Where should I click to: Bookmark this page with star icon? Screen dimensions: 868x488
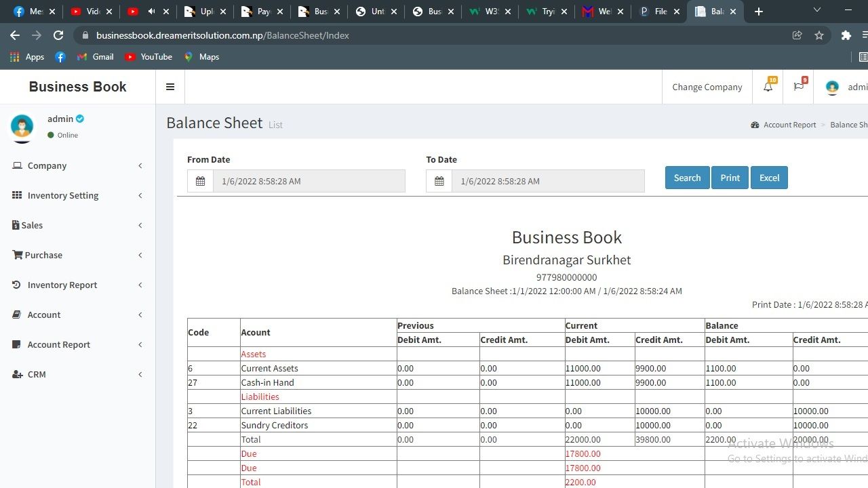[819, 35]
